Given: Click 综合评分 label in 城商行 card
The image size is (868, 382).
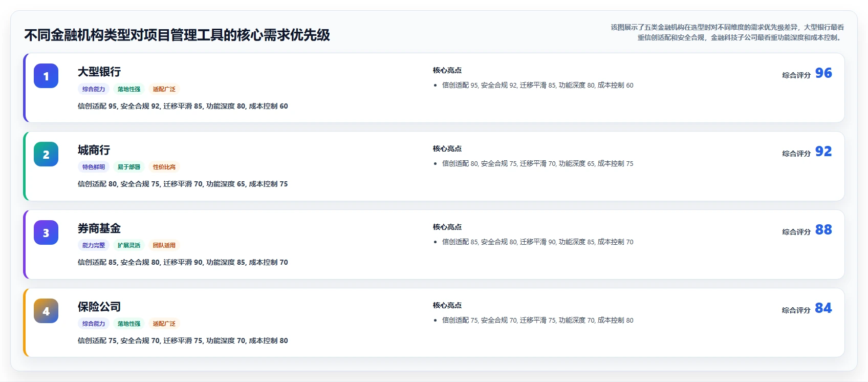Looking at the screenshot, I should (x=796, y=154).
